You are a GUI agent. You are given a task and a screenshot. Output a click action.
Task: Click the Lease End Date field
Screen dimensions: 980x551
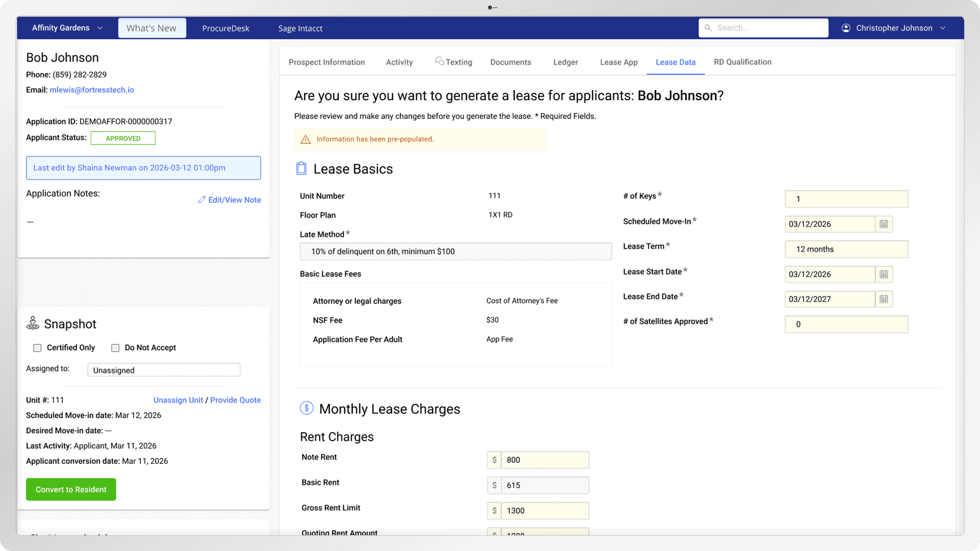coord(830,299)
